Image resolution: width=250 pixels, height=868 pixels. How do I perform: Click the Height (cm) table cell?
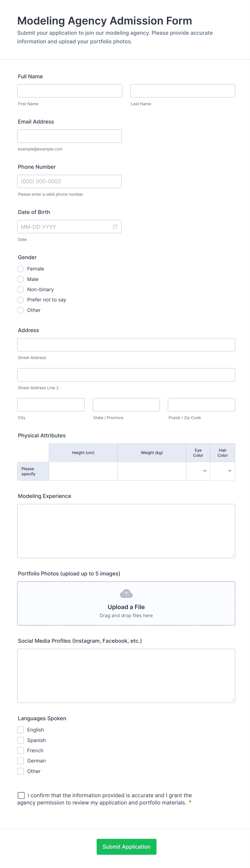pos(83,471)
